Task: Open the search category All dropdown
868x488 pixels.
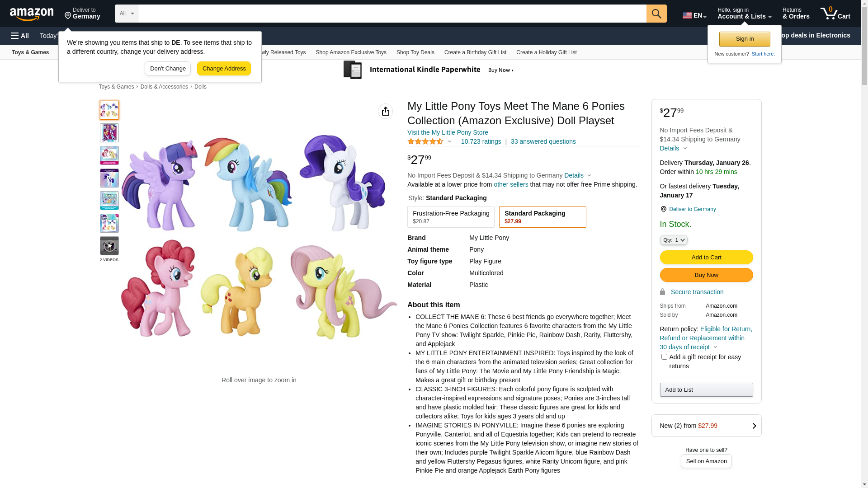Action: click(126, 14)
